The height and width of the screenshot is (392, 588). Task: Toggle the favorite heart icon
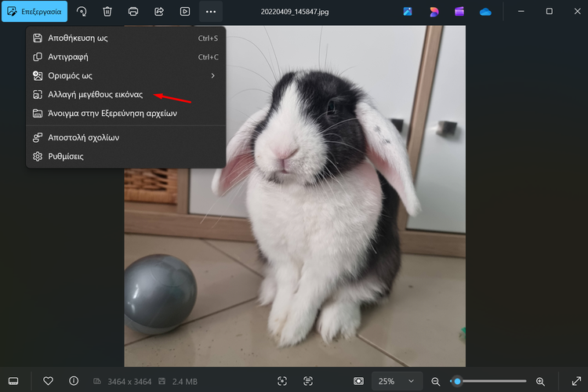click(x=48, y=381)
